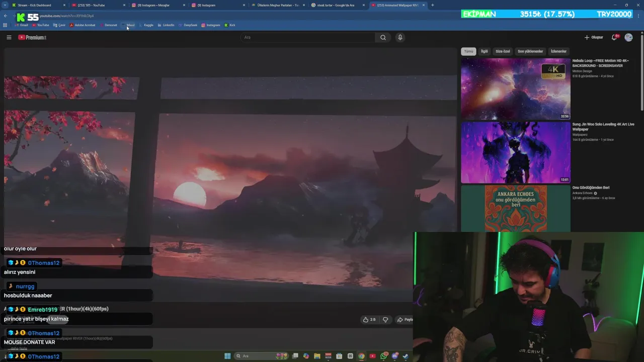Open the YouTube bookmark
Image resolution: width=644 pixels, height=362 pixels.
(41, 25)
